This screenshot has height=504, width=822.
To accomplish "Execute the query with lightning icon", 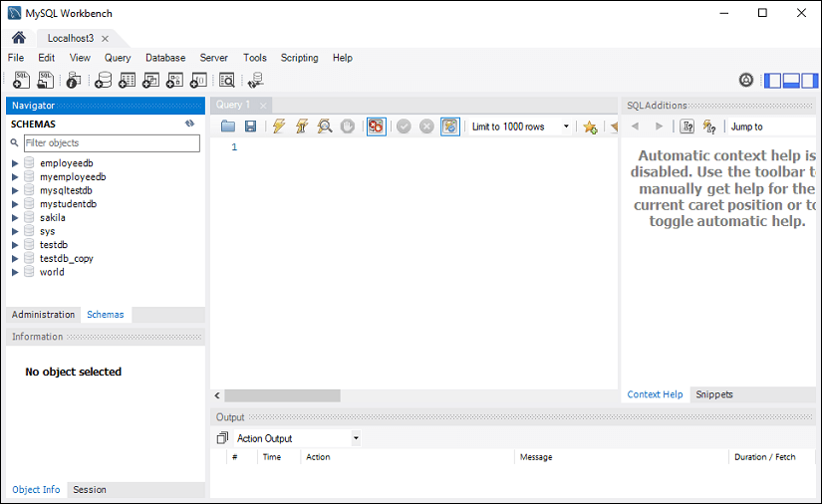I will click(x=279, y=126).
